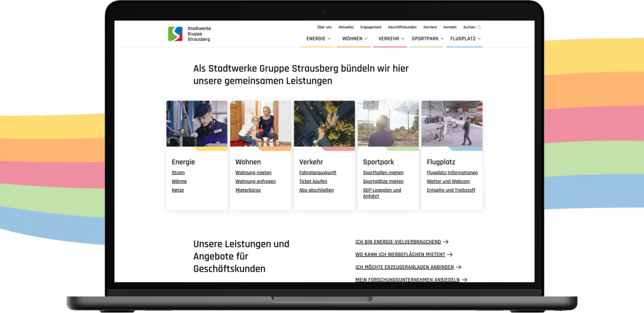Go to Über uns page

324,27
